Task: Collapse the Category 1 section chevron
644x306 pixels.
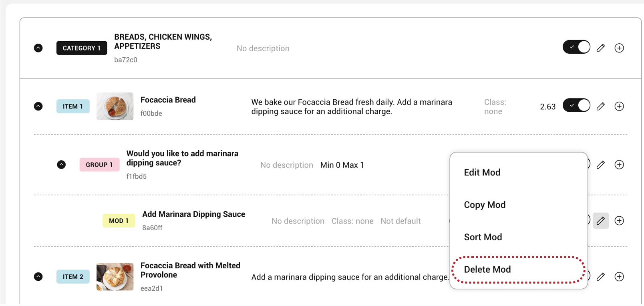Action: pos(38,48)
